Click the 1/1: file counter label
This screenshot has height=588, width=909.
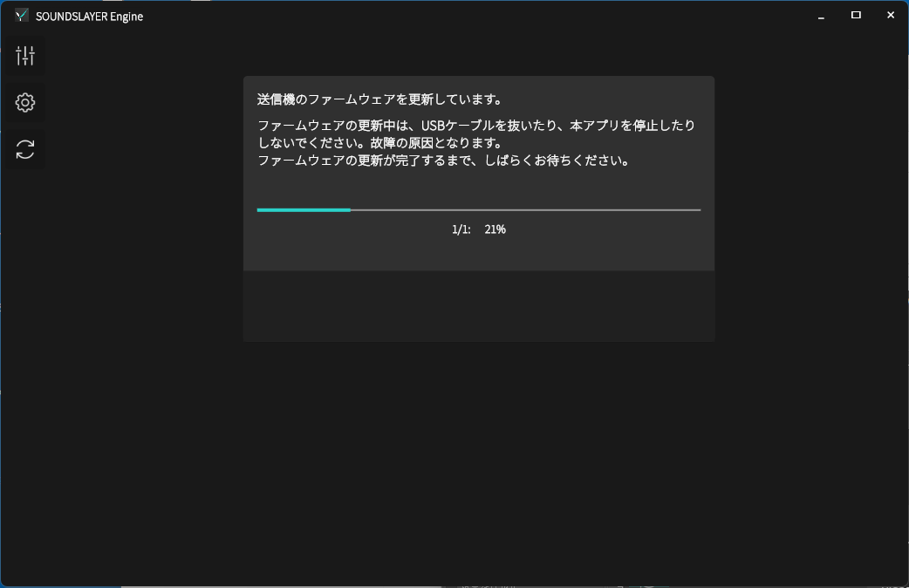coord(461,229)
